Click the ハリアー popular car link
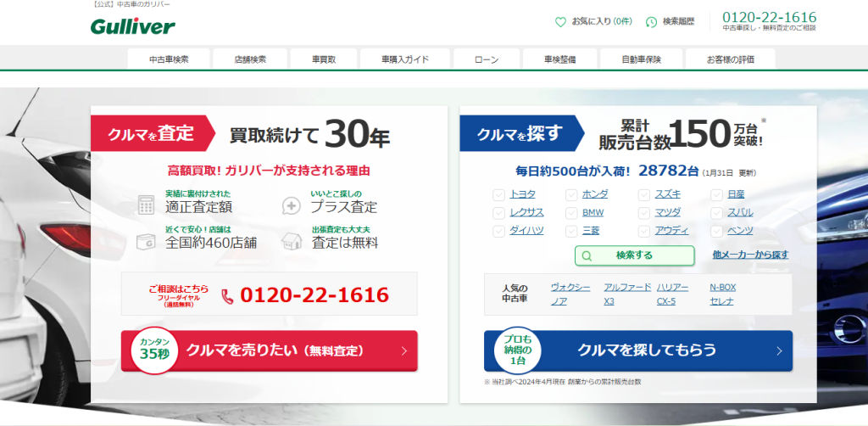The image size is (868, 426). [x=672, y=287]
